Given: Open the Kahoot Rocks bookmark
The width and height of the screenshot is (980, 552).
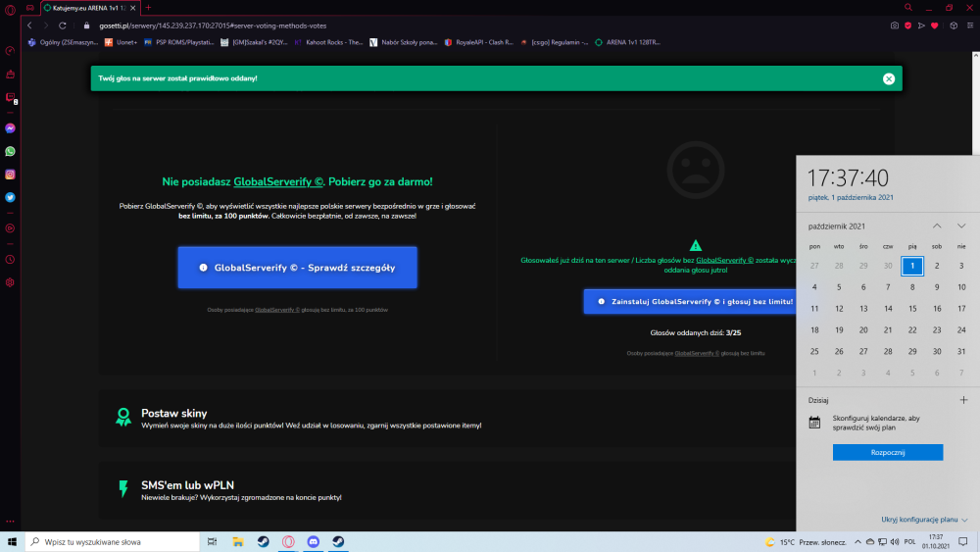Looking at the screenshot, I should (328, 42).
